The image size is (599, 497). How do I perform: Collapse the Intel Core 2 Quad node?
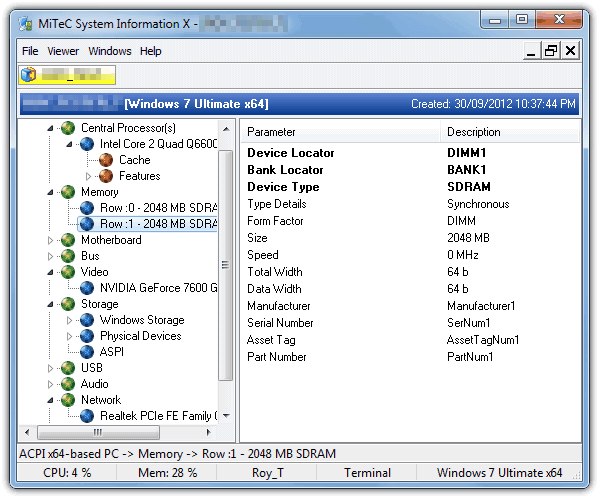click(x=69, y=144)
